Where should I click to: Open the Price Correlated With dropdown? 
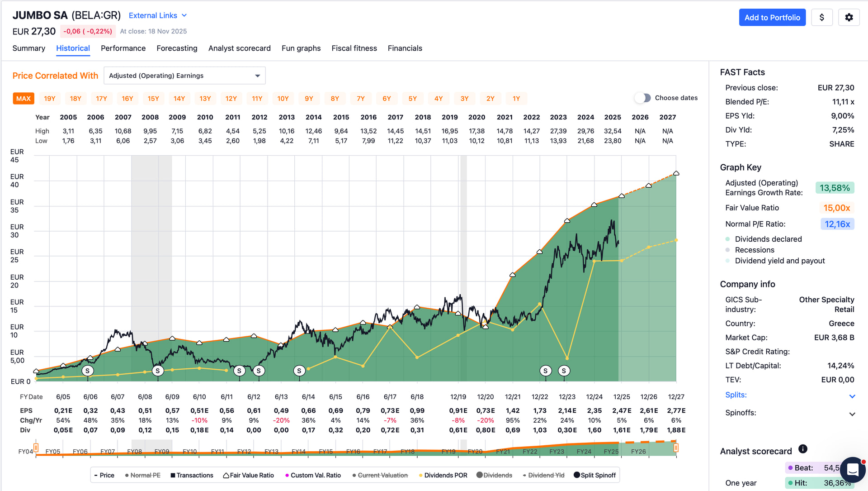click(184, 76)
